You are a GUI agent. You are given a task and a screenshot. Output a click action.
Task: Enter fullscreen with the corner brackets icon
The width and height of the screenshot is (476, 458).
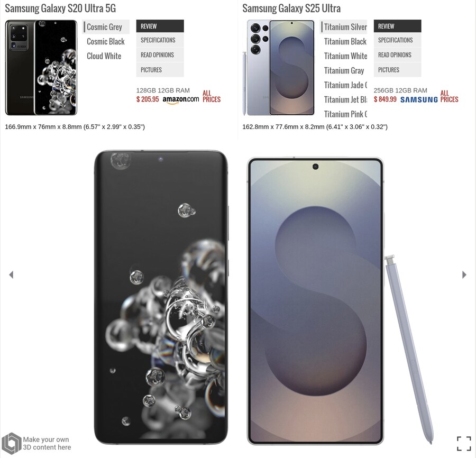pyautogui.click(x=464, y=443)
